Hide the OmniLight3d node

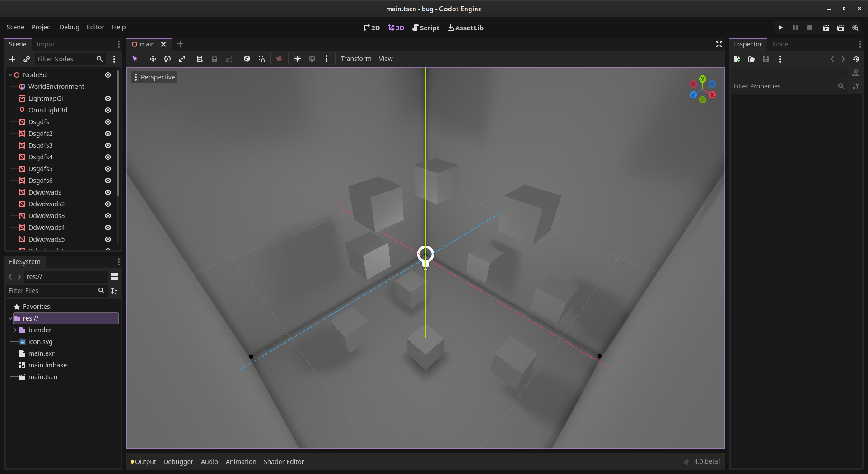(108, 110)
